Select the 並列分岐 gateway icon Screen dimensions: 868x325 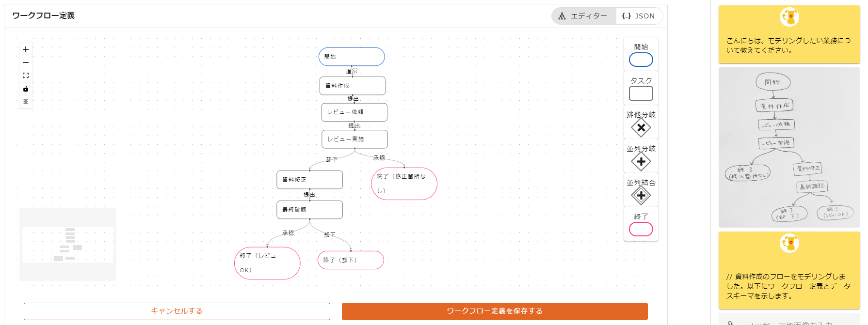point(641,162)
